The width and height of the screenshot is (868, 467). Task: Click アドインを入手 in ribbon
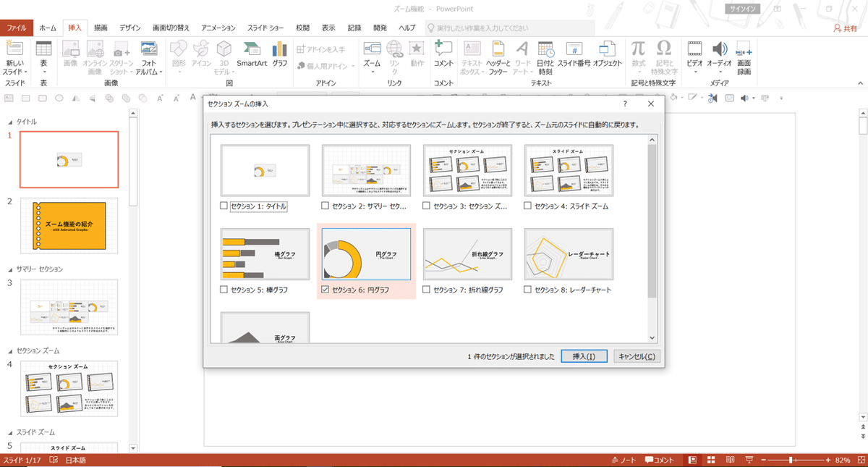click(321, 49)
